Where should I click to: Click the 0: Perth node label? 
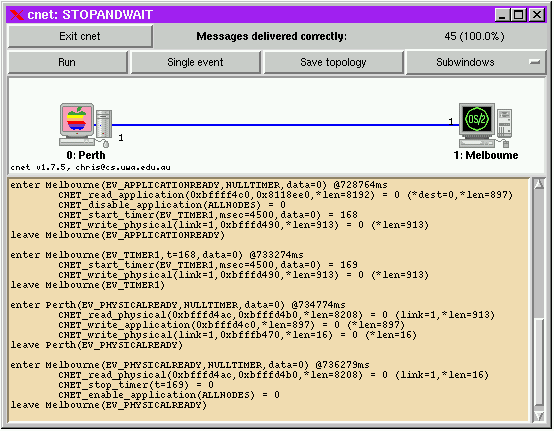[86, 155]
